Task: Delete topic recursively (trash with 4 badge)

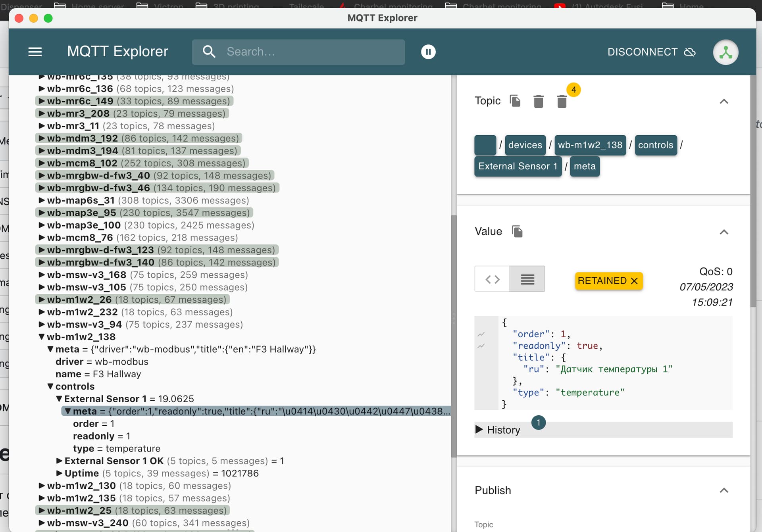Action: pos(562,101)
